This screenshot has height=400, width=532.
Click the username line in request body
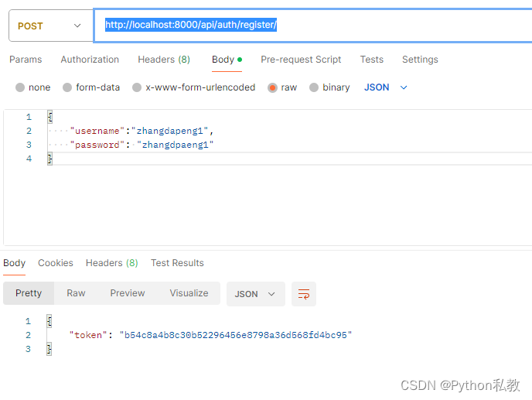point(142,131)
